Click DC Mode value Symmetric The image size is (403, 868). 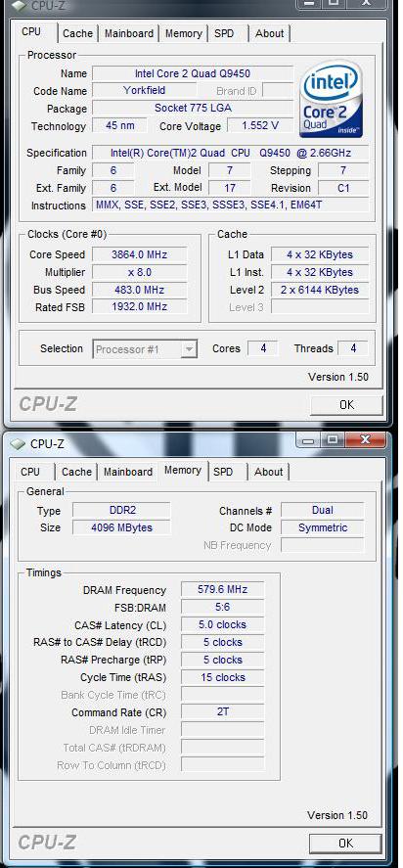click(322, 527)
